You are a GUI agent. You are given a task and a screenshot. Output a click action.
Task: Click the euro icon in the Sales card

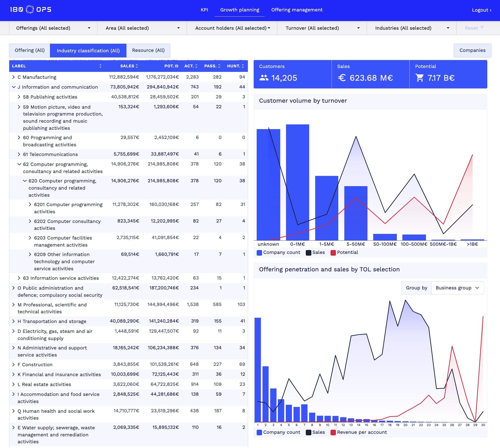point(342,78)
